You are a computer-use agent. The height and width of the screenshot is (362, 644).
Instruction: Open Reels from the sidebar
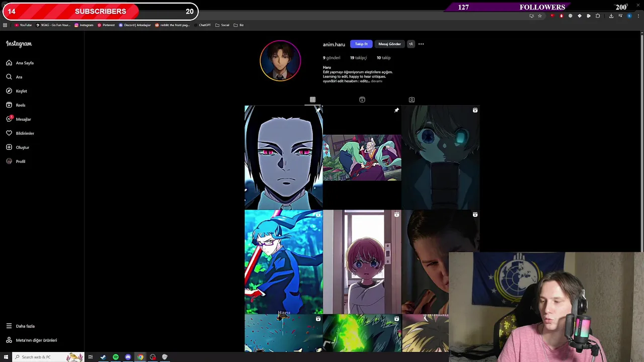coord(16,105)
